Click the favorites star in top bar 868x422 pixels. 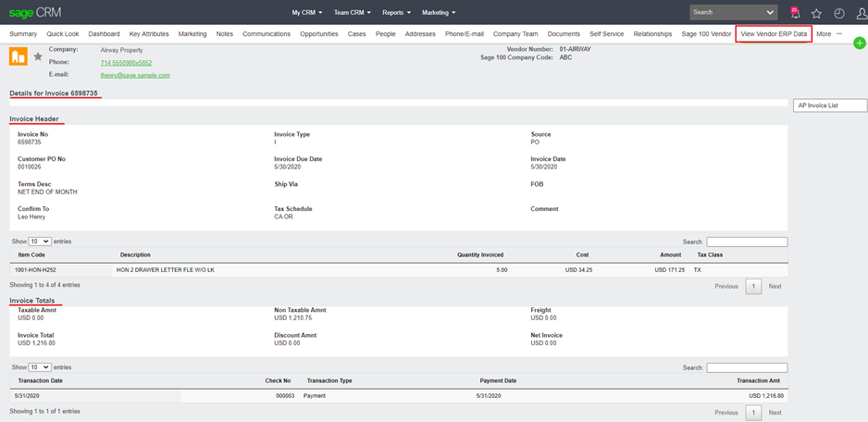[x=816, y=13]
